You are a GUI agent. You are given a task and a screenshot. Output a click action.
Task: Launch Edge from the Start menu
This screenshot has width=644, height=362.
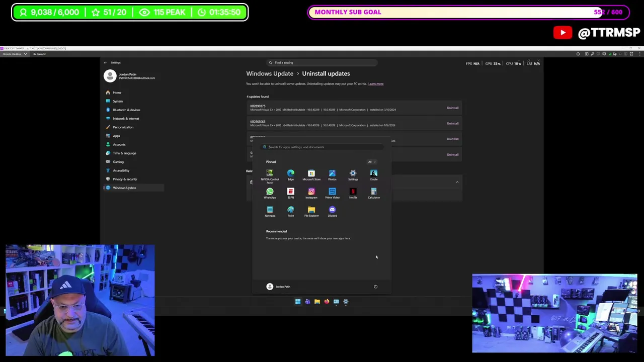pos(291,175)
